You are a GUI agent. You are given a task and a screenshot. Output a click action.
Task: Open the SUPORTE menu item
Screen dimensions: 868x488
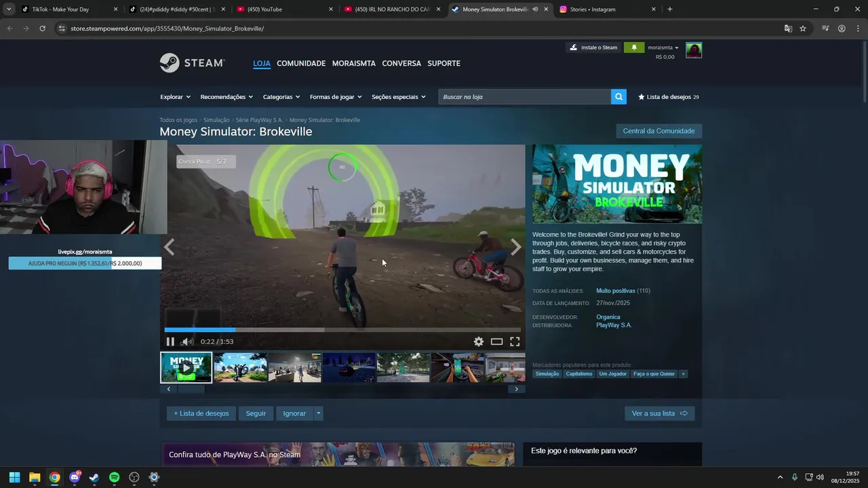click(x=443, y=63)
